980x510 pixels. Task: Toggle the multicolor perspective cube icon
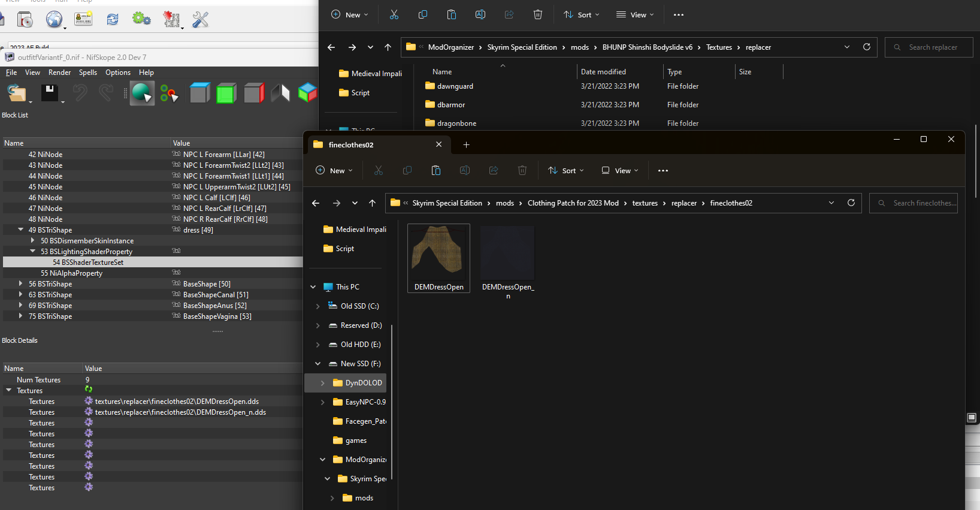pos(307,93)
